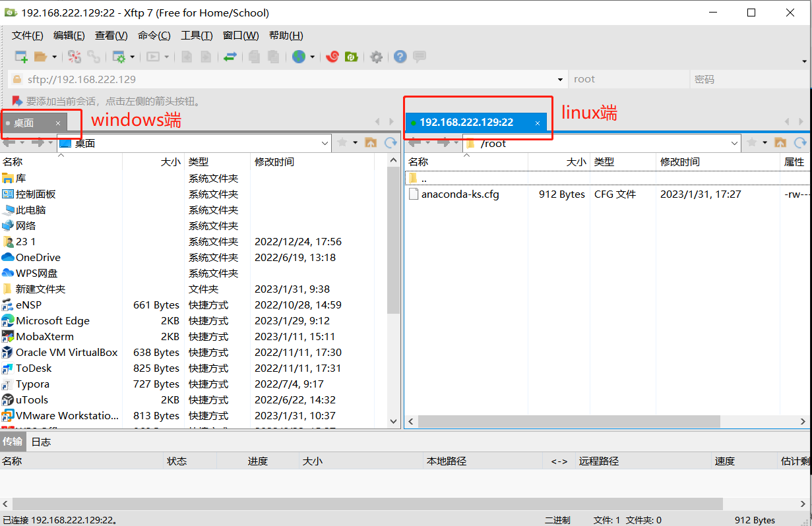
Task: Open options with the gear icon
Action: coord(376,57)
